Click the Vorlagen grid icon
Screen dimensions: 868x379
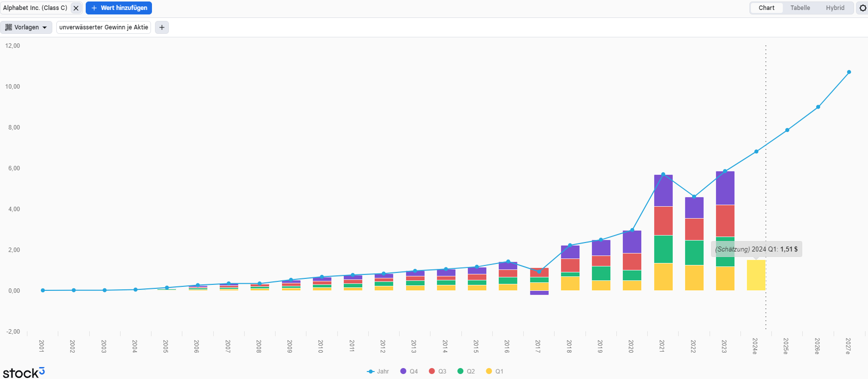[8, 27]
